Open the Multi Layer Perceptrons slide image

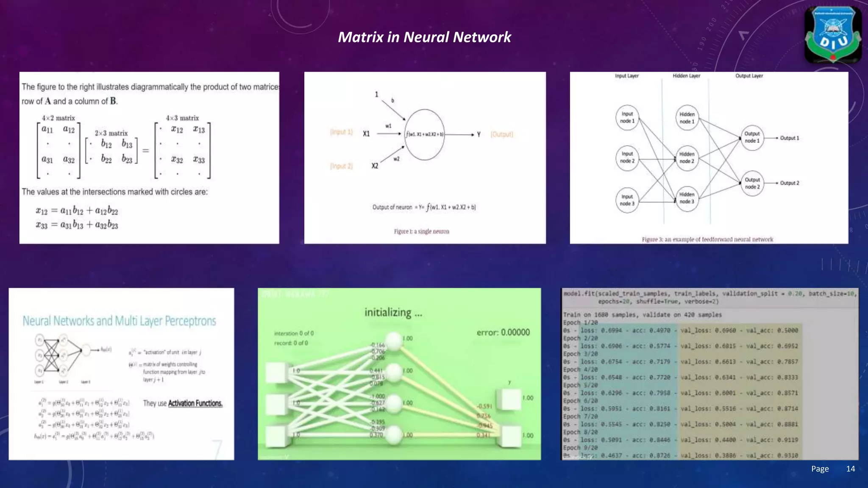coord(121,374)
